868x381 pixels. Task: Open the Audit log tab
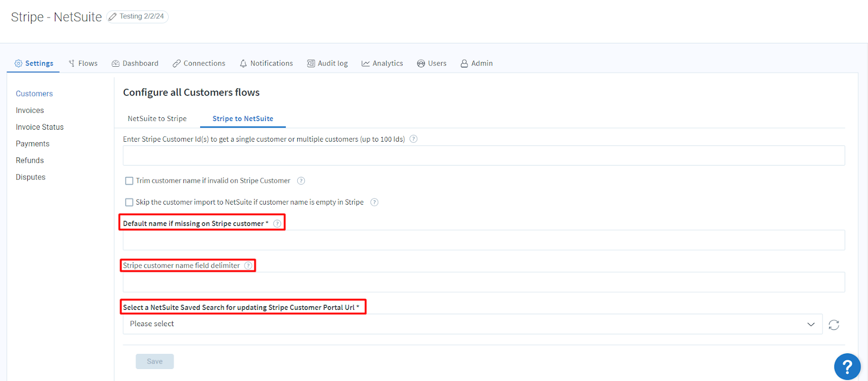pyautogui.click(x=328, y=63)
